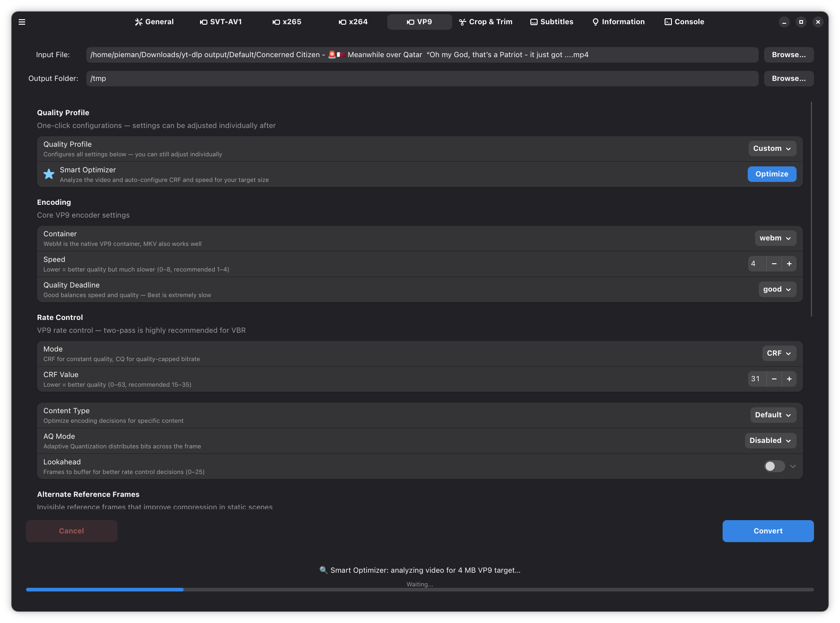This screenshot has height=623, width=840.
Task: Open the x264 encoder tab
Action: point(353,22)
